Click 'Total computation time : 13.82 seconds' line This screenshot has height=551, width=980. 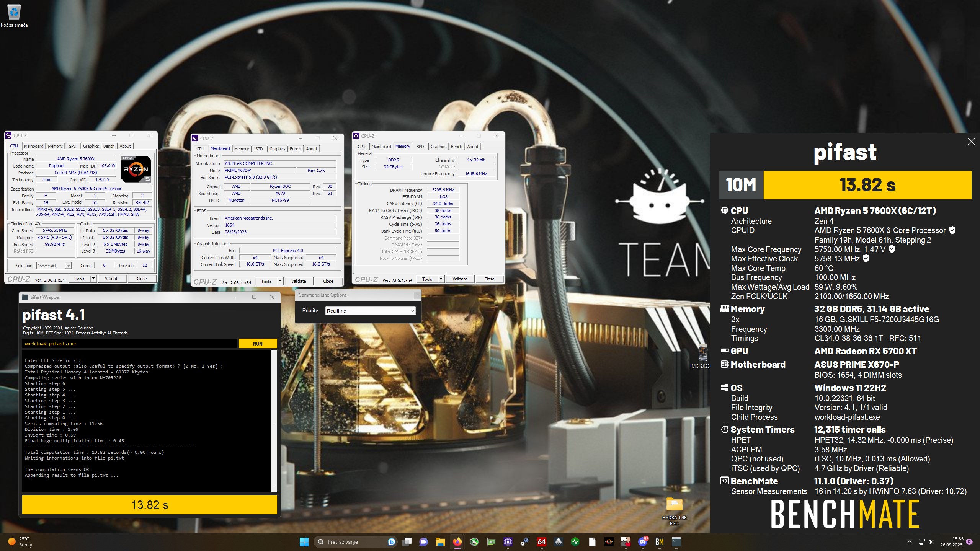click(95, 452)
